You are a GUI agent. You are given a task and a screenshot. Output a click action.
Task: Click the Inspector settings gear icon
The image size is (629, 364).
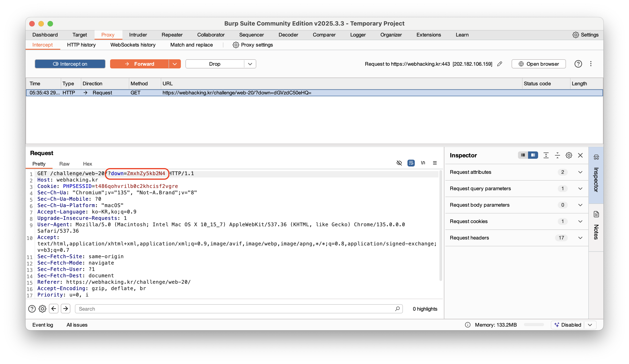click(569, 155)
